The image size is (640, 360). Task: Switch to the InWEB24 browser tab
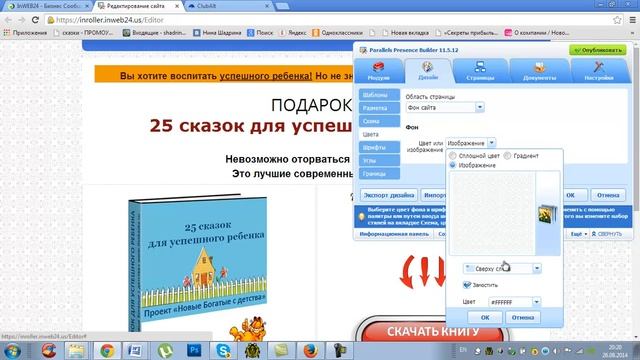(x=48, y=6)
